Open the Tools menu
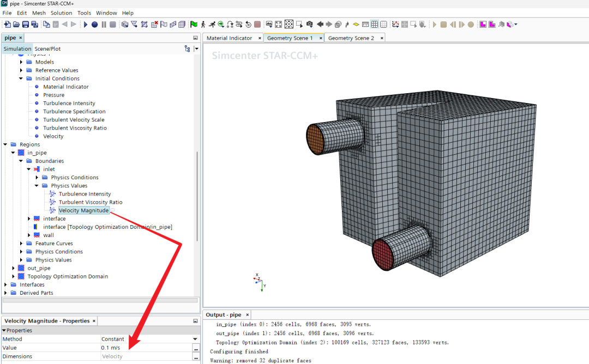 tap(84, 13)
